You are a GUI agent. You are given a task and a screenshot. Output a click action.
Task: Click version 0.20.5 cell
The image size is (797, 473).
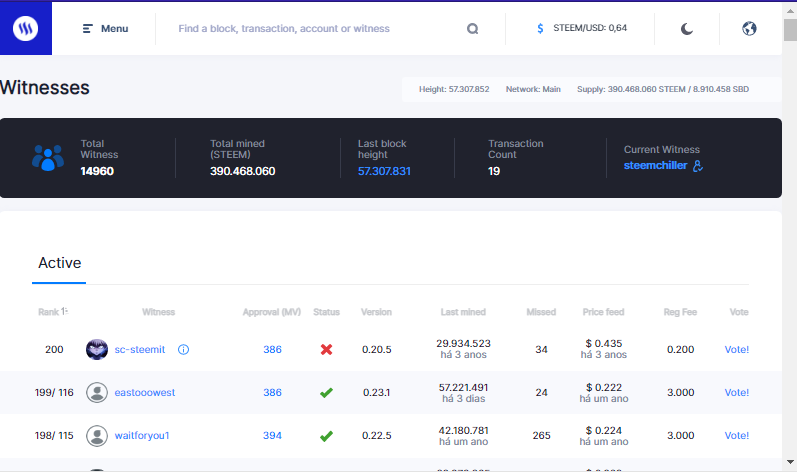(x=377, y=350)
